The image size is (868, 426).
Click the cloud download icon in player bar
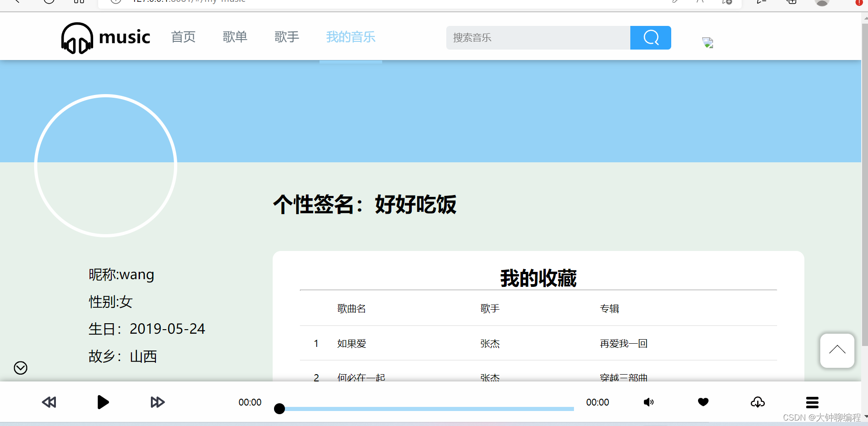pyautogui.click(x=758, y=402)
